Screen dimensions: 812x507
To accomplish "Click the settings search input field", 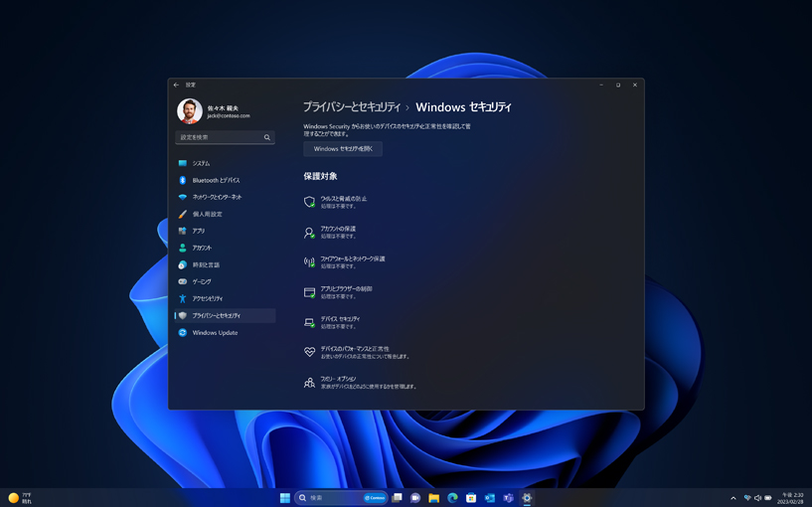I will click(x=219, y=137).
